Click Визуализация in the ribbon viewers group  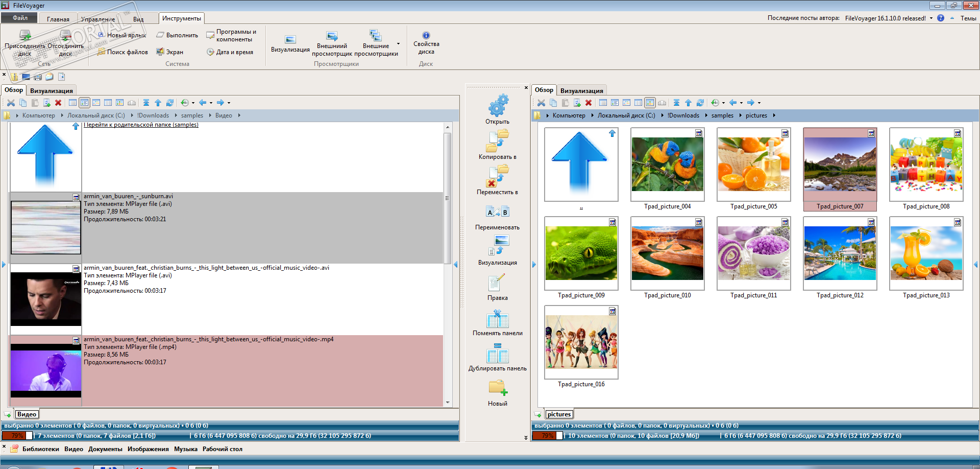[x=290, y=43]
